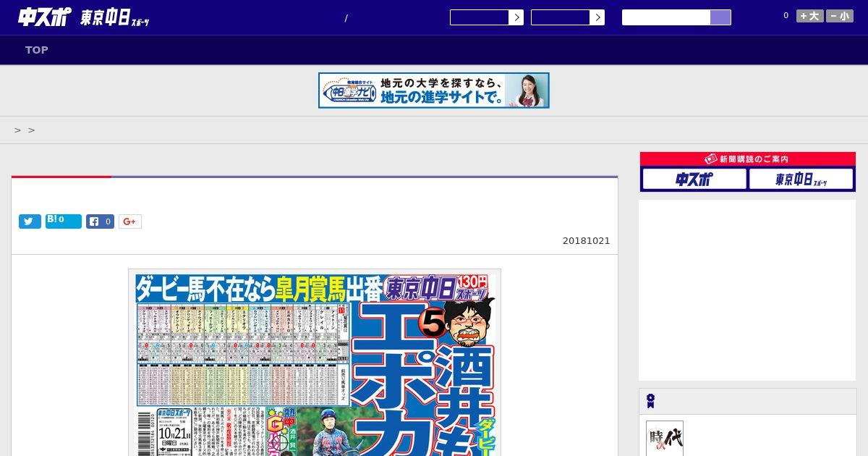Click the ribbon medal icon in sidebar

[651, 401]
